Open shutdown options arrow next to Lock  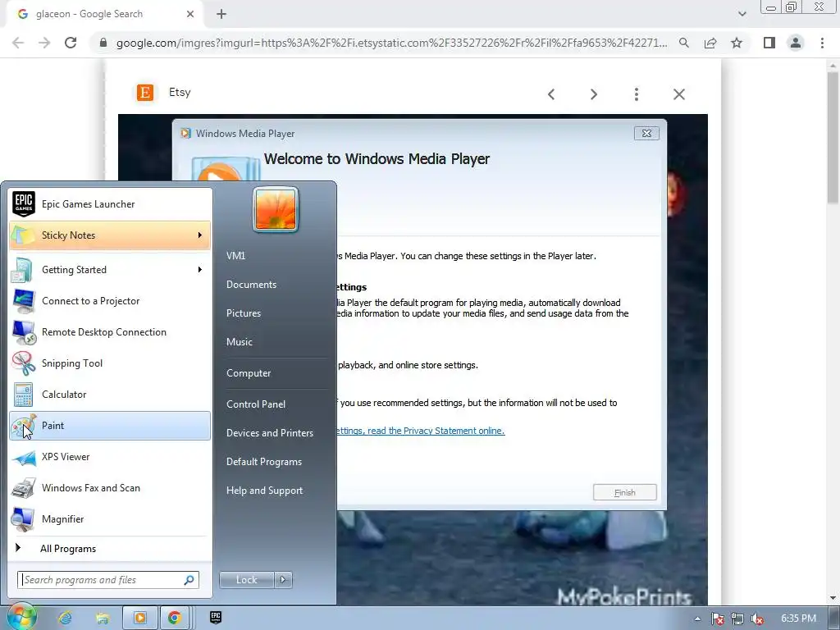[x=283, y=580]
